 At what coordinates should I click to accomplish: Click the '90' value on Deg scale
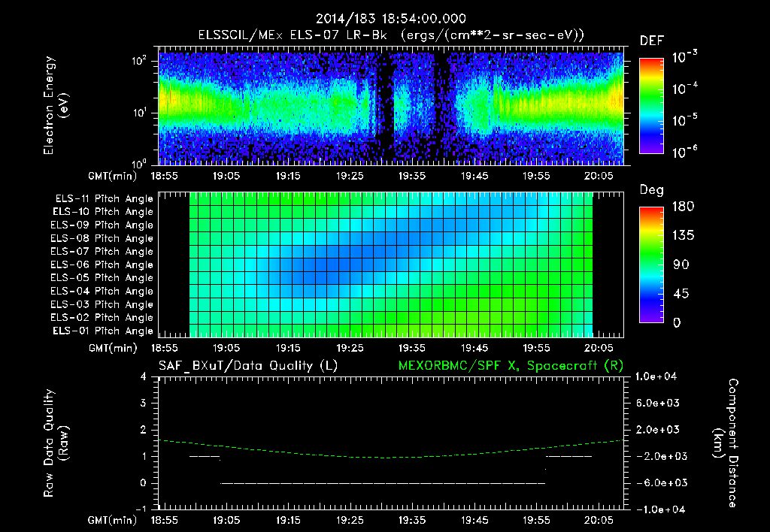[x=681, y=265]
